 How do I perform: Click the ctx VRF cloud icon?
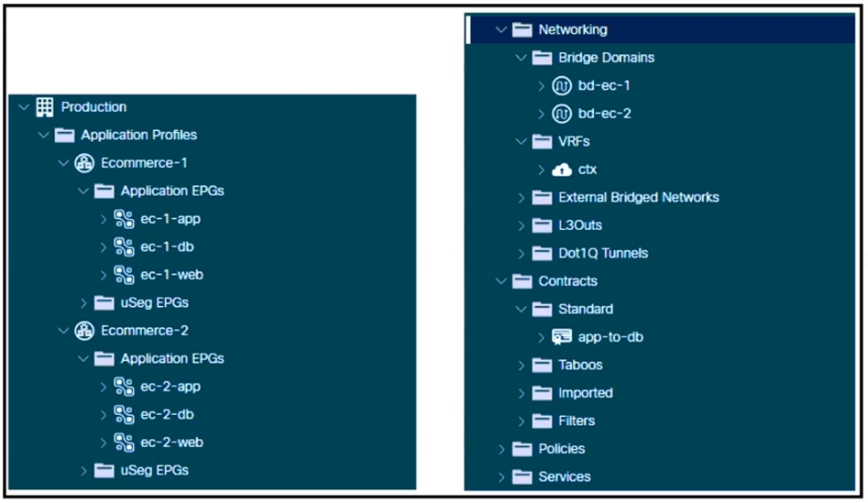(562, 169)
